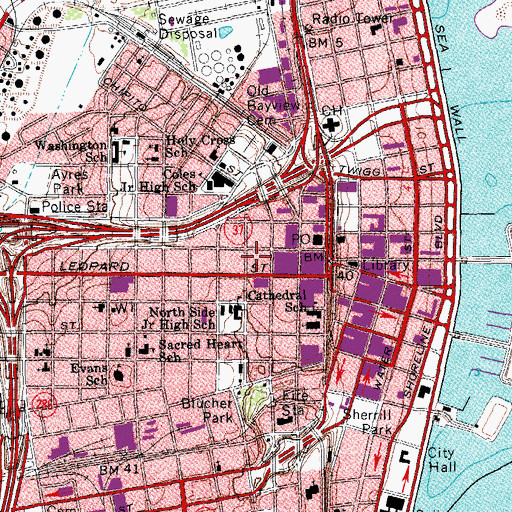
Task: Click the TWIGG street name
Action: pos(359,171)
